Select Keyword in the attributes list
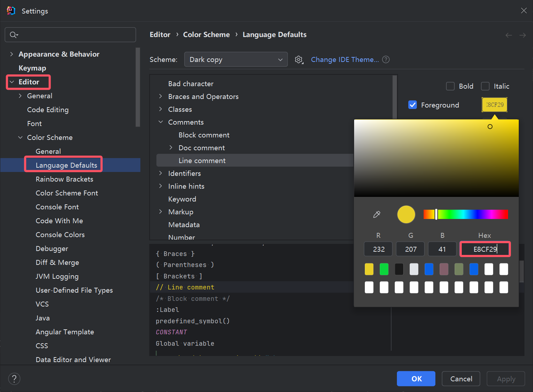Image resolution: width=533 pixels, height=392 pixels. pyautogui.click(x=182, y=199)
